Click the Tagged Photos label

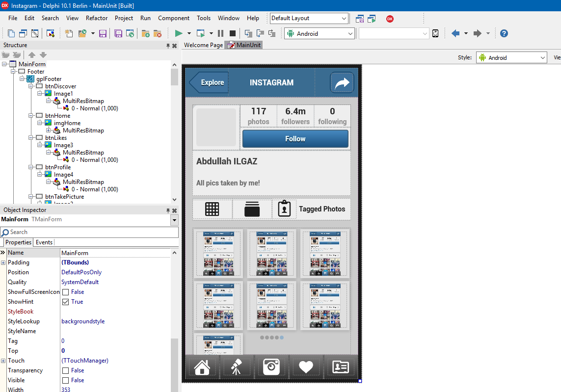(x=322, y=209)
